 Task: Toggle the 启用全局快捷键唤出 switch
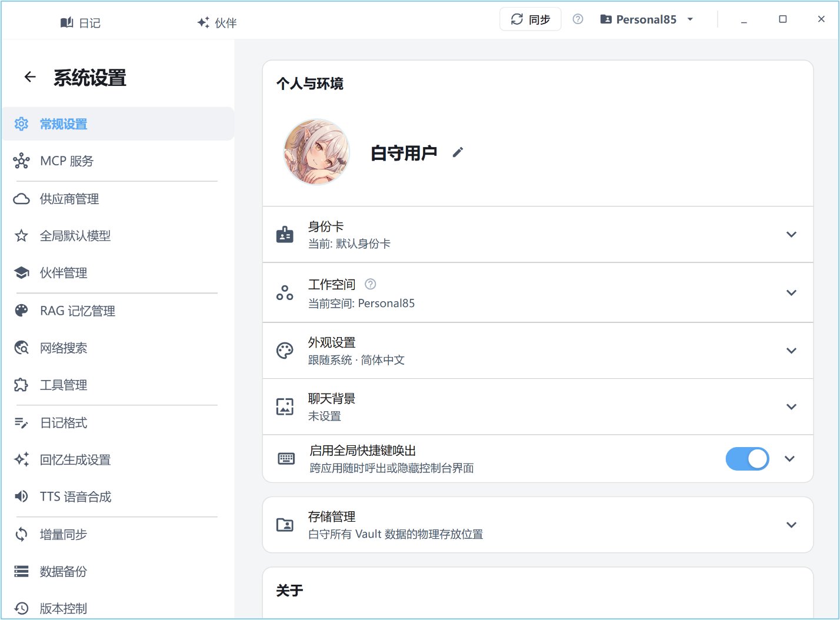[747, 459]
